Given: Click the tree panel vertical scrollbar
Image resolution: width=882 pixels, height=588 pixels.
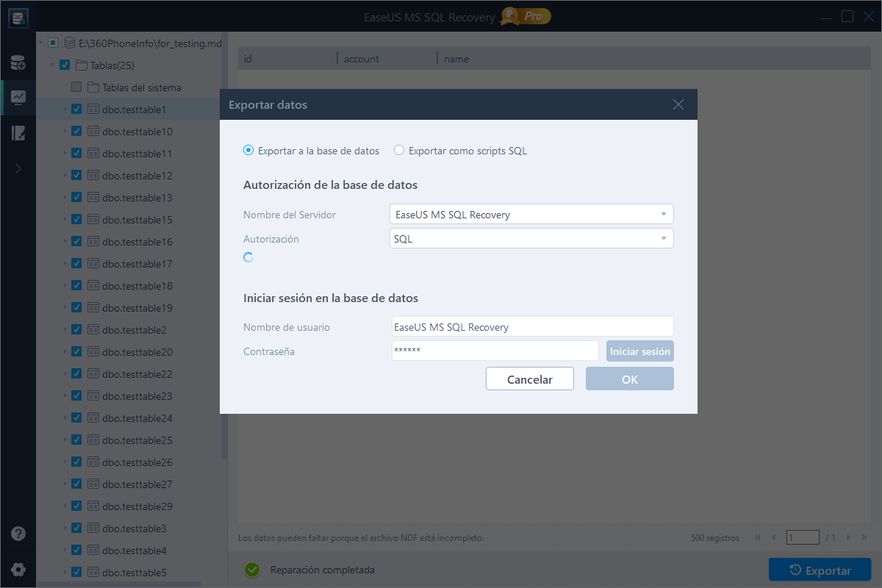Looking at the screenshot, I should (224, 246).
